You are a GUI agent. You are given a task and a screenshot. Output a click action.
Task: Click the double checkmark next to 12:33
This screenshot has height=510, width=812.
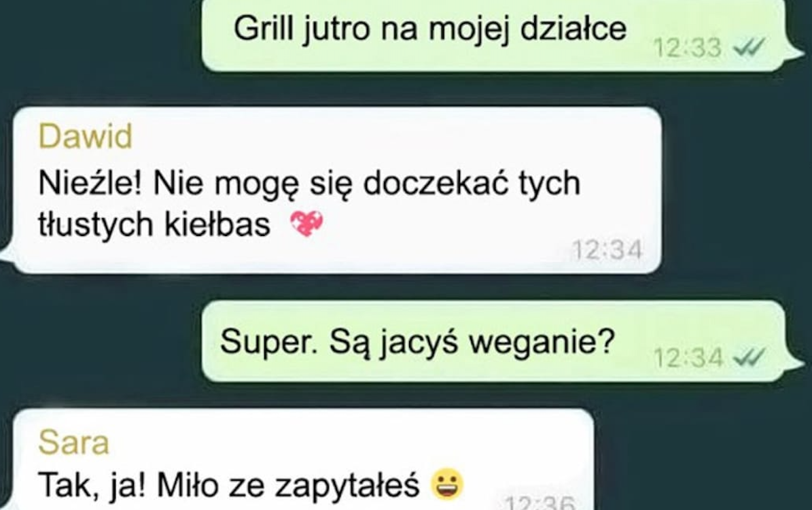[749, 48]
